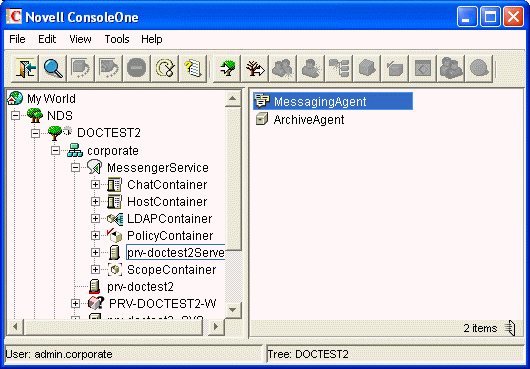This screenshot has width=530, height=369.
Task: Collapse the NDS node
Action: (15, 116)
